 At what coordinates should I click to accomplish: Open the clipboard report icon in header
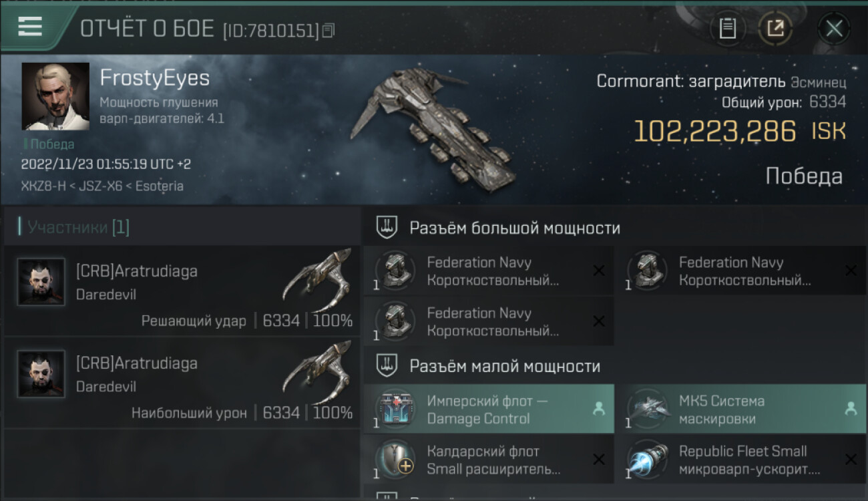point(728,29)
